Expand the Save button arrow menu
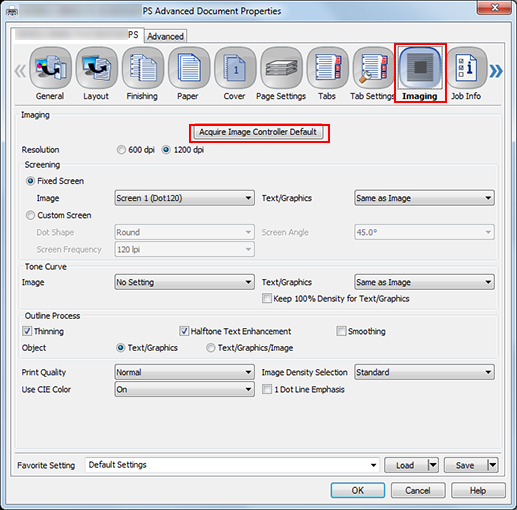The width and height of the screenshot is (517, 510). tap(492, 465)
